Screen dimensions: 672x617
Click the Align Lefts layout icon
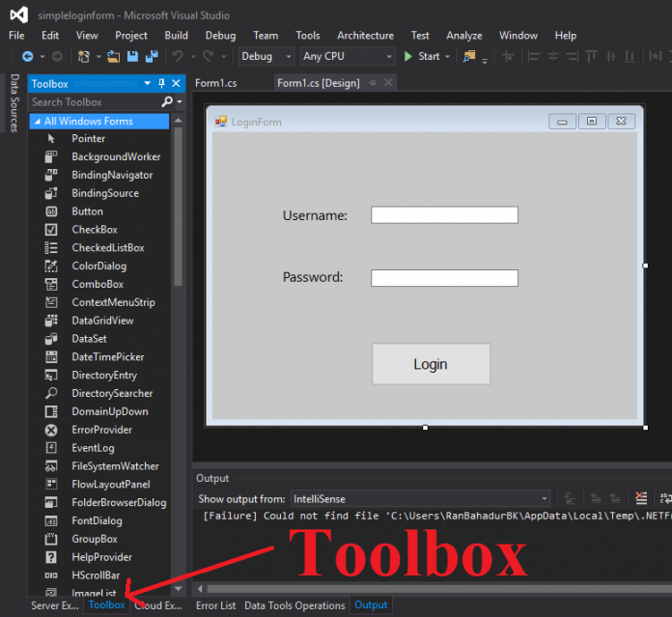pyautogui.click(x=534, y=56)
